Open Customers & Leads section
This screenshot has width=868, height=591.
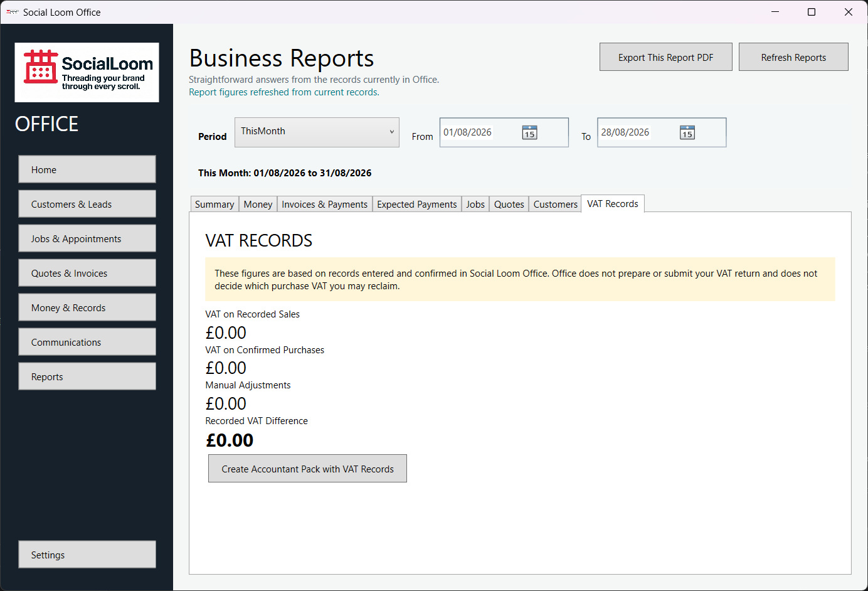[x=87, y=204]
